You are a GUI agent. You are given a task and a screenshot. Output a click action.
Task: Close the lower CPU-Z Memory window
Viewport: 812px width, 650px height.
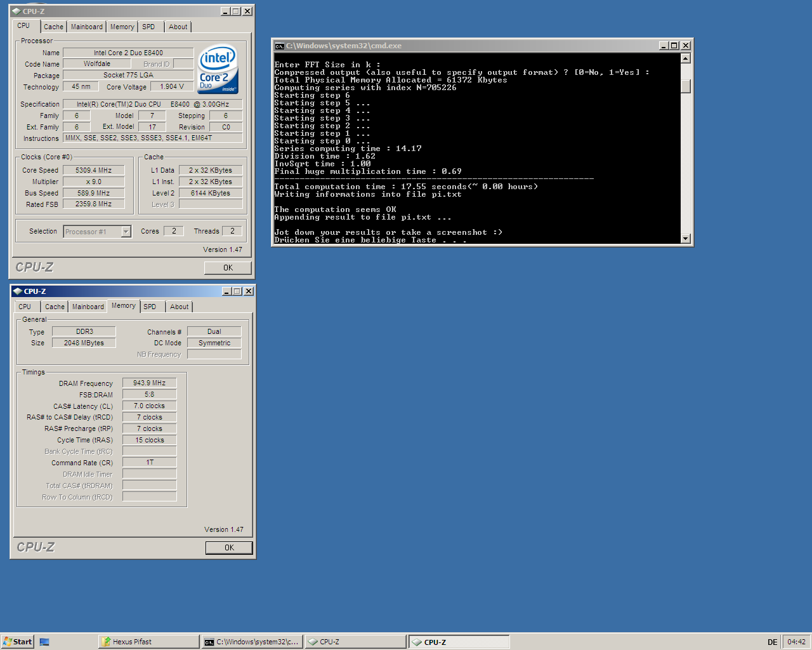coord(249,291)
